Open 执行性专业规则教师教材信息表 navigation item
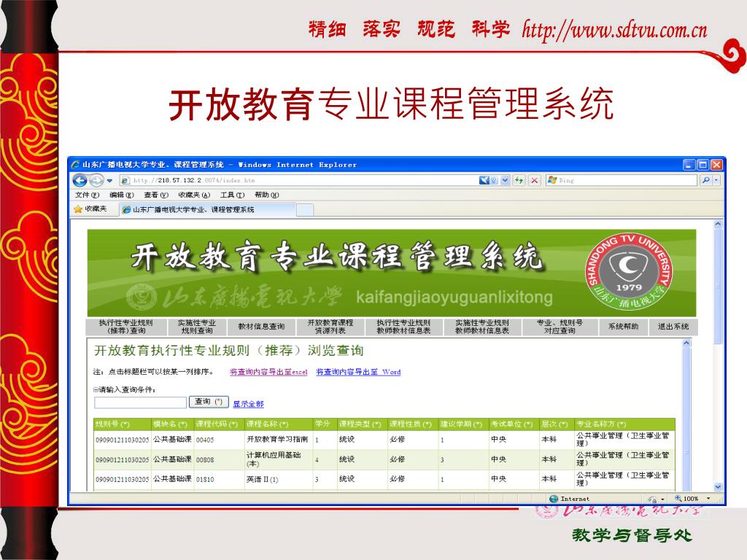 [403, 327]
